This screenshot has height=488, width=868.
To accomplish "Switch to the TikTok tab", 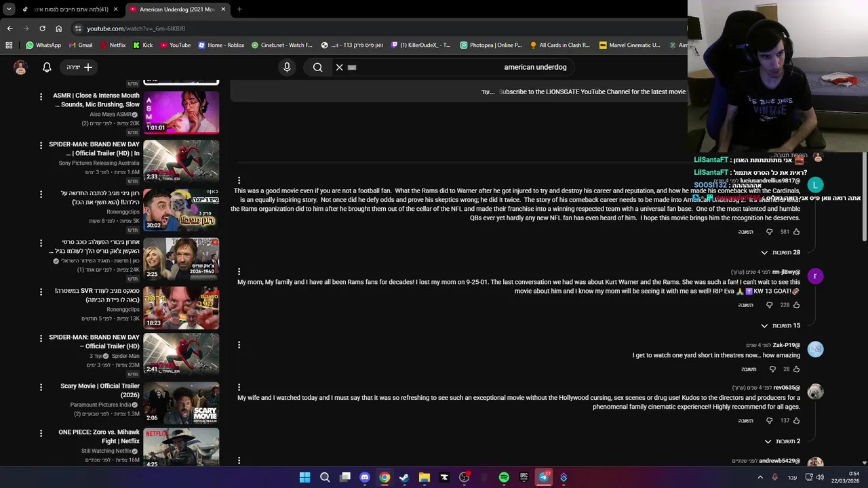I will pyautogui.click(x=70, y=9).
